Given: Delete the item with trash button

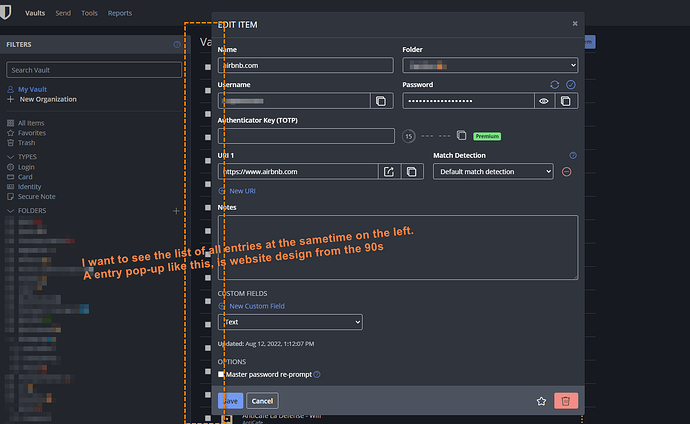Looking at the screenshot, I should (566, 401).
